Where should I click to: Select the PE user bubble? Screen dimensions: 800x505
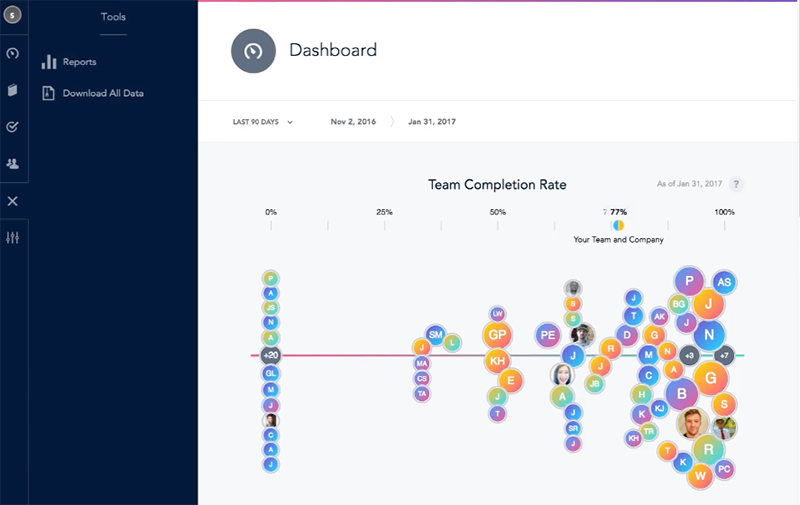pyautogui.click(x=547, y=335)
